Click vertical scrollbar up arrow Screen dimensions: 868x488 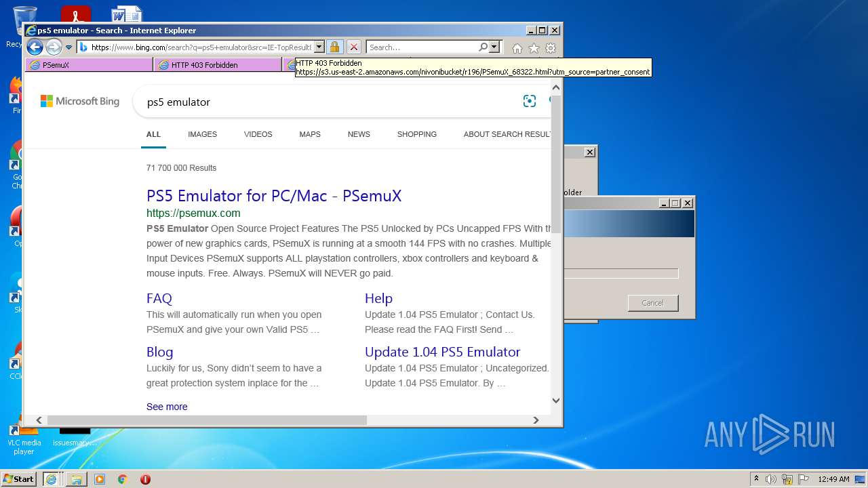556,88
